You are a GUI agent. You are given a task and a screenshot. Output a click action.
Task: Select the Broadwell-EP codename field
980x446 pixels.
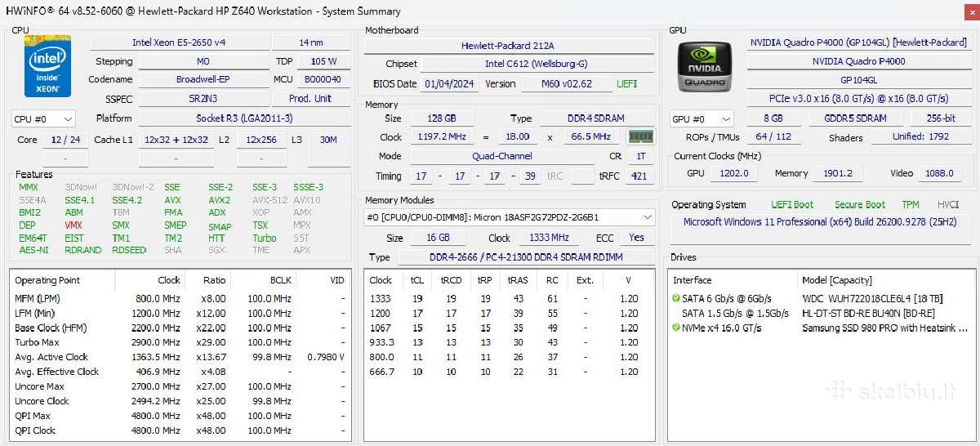[x=203, y=80]
